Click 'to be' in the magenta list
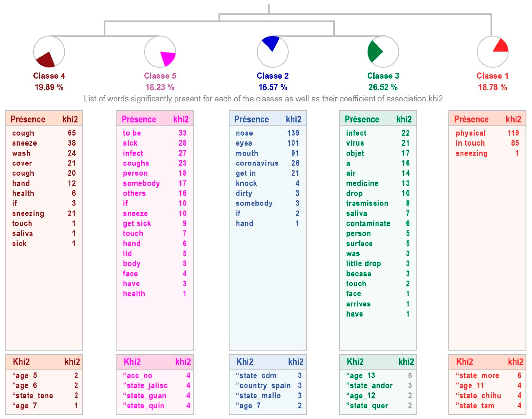Image resolution: width=532 pixels, height=419 pixels. 132,133
